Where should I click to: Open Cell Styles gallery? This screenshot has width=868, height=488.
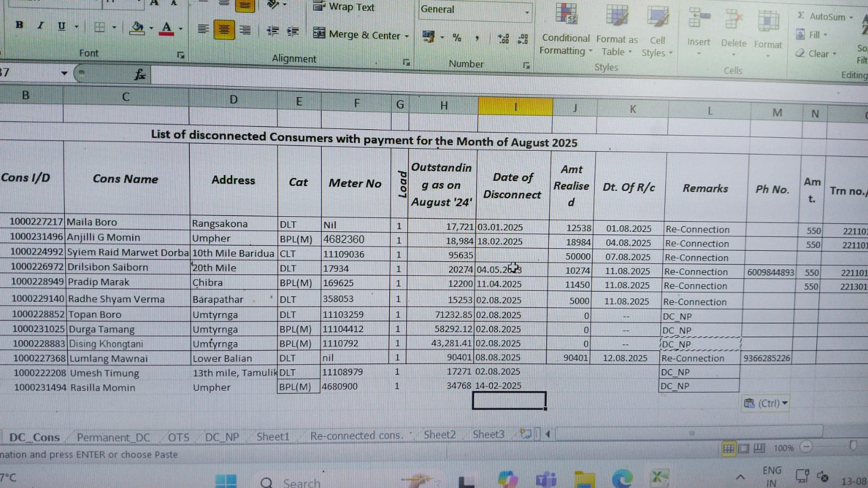click(x=657, y=31)
